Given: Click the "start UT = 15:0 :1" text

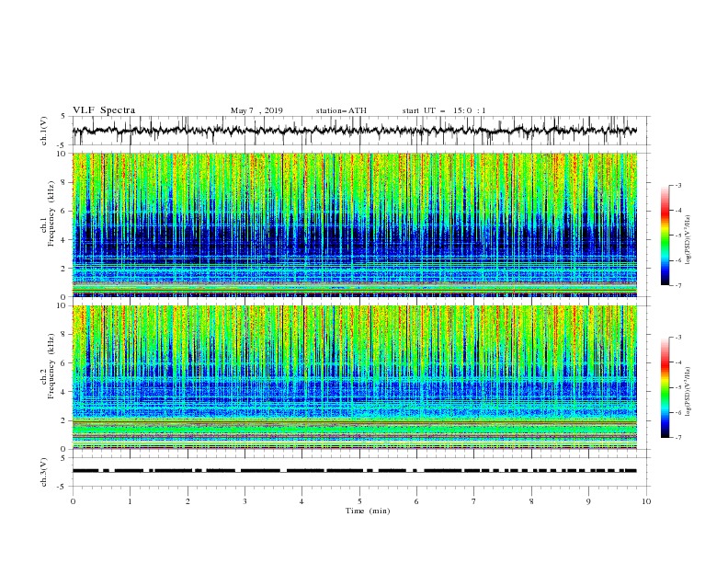Looking at the screenshot, I should click(444, 110).
